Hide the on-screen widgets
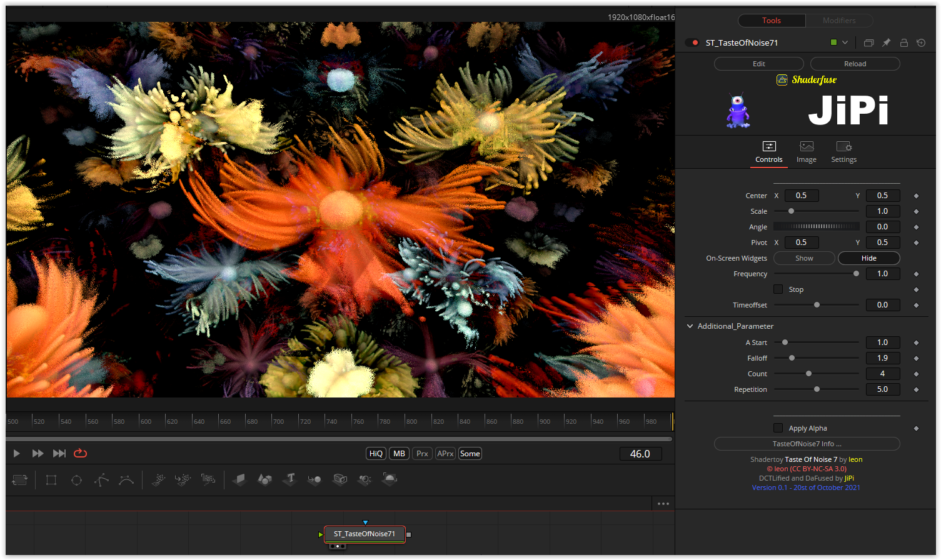Image resolution: width=941 pixels, height=560 pixels. [x=869, y=258]
